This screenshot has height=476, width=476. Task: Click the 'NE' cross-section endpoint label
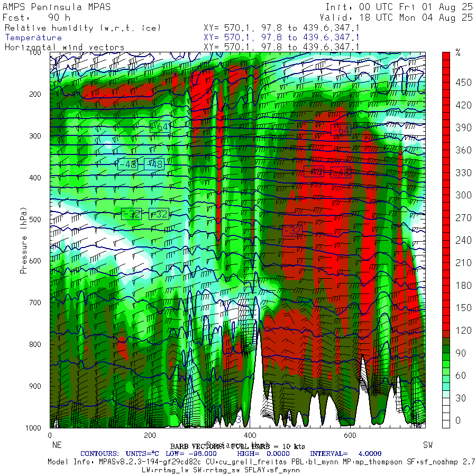[57, 445]
